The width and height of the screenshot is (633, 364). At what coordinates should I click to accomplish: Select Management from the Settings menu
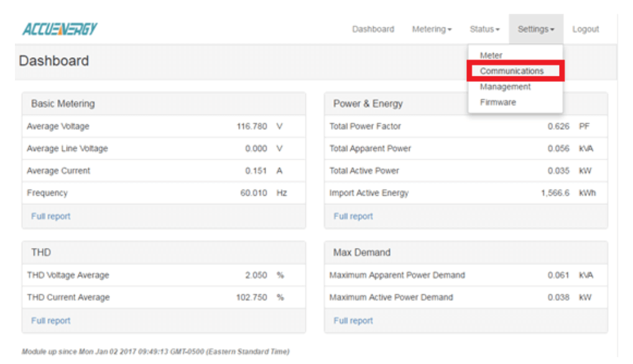click(505, 87)
